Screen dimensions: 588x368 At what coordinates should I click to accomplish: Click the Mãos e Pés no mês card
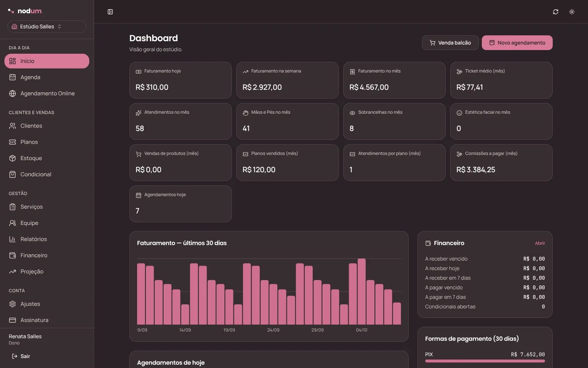287,121
